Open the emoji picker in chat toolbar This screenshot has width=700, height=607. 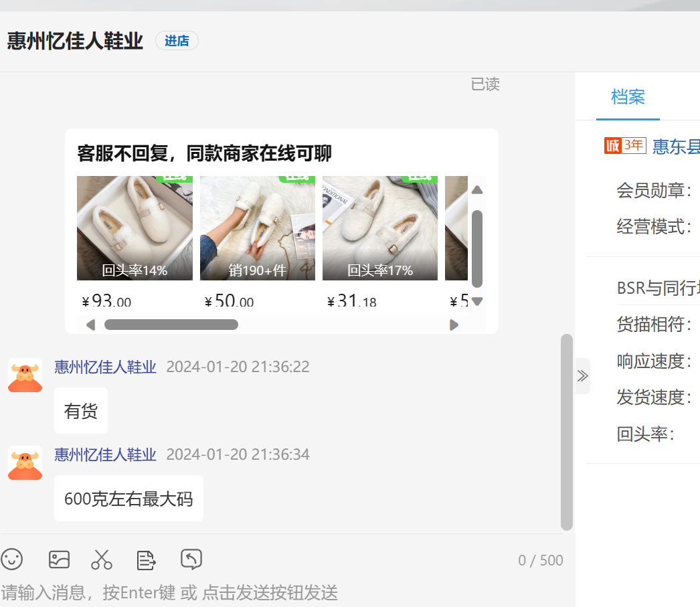(x=12, y=559)
